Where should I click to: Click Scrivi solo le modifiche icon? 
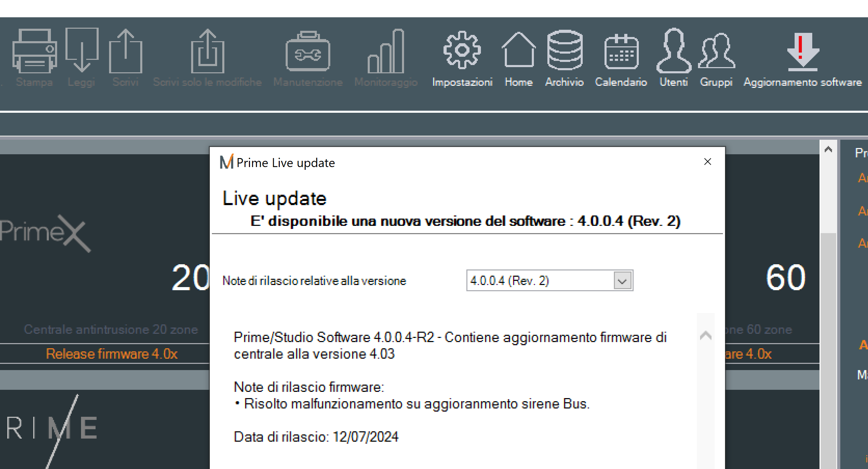pos(208,51)
